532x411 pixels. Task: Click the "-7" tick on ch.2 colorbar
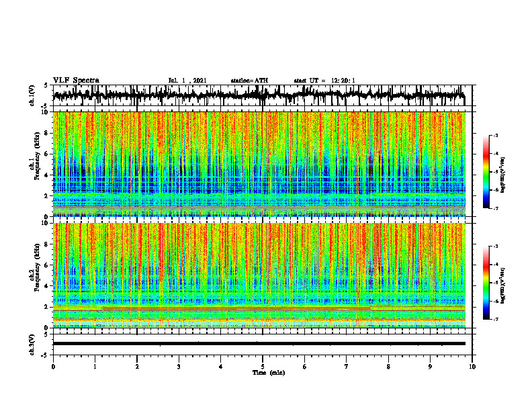click(x=496, y=320)
